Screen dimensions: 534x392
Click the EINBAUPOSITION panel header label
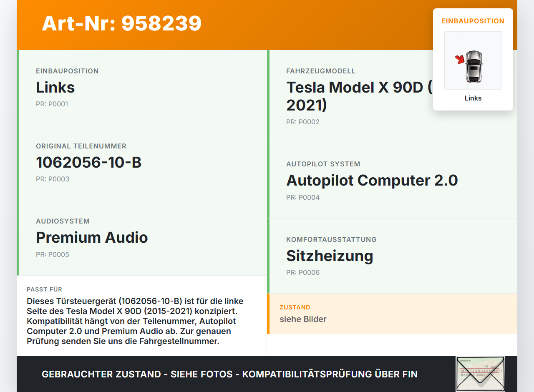click(x=473, y=21)
